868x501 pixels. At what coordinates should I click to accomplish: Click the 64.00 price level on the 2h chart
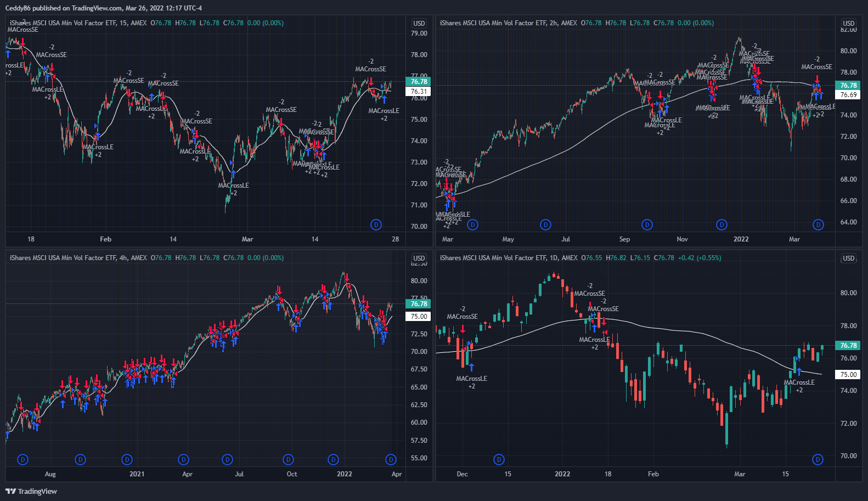pos(848,222)
